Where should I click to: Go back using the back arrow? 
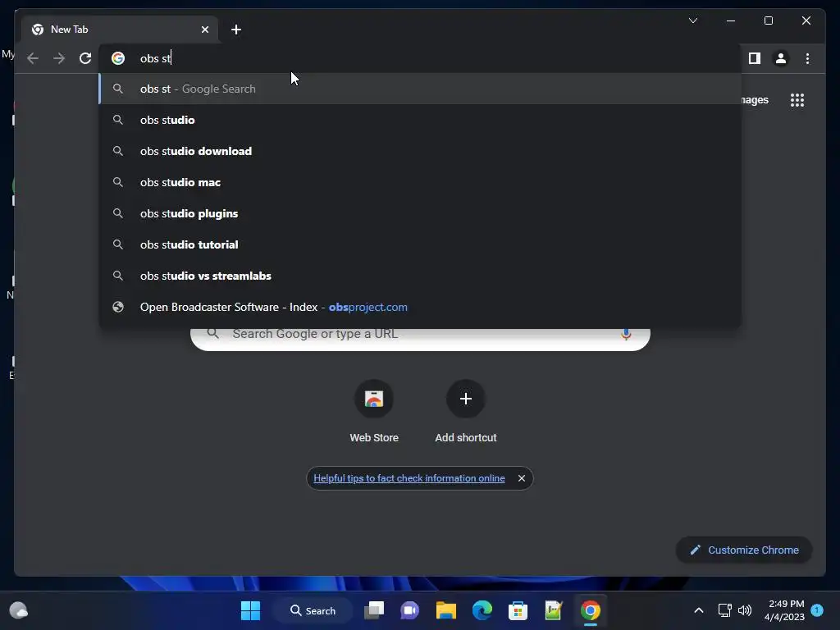click(33, 58)
